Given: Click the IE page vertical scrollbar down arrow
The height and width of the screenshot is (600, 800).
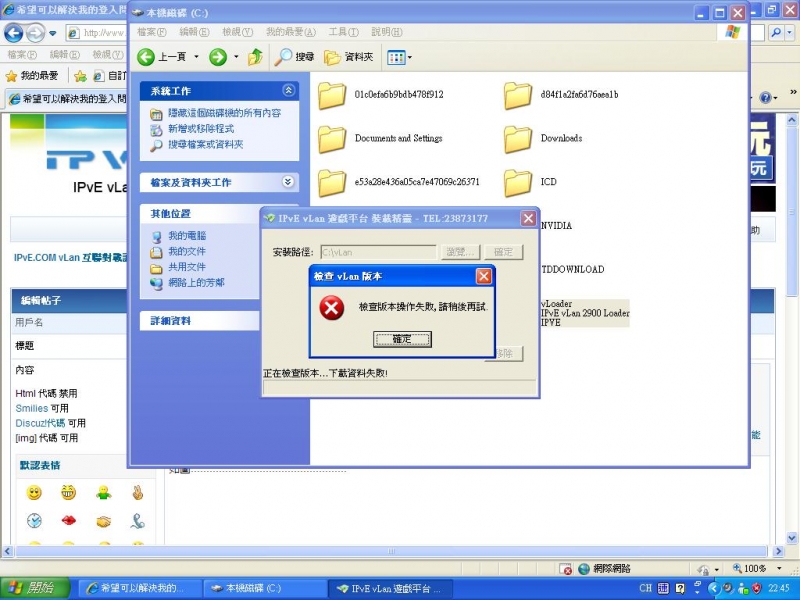Looking at the screenshot, I should click(792, 538).
